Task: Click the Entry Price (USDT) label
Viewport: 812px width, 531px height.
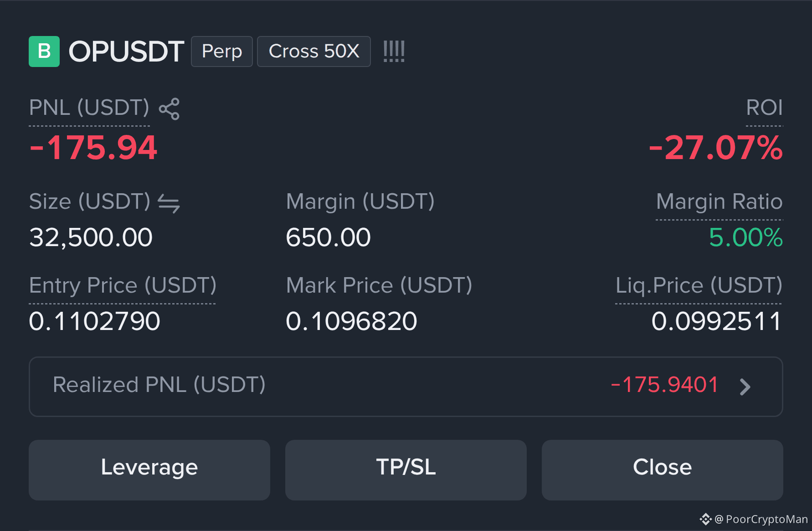Action: pyautogui.click(x=123, y=286)
